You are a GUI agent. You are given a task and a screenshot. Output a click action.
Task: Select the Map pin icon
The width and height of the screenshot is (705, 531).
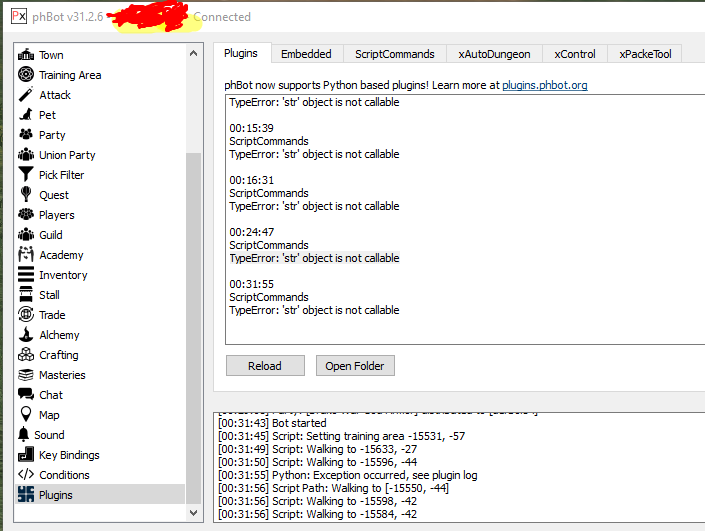pos(26,415)
